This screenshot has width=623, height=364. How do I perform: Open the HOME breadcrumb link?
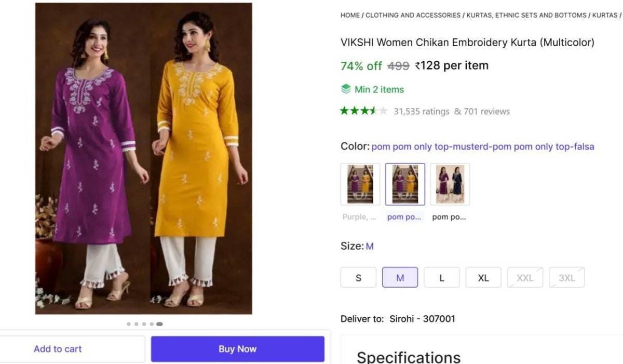[350, 15]
